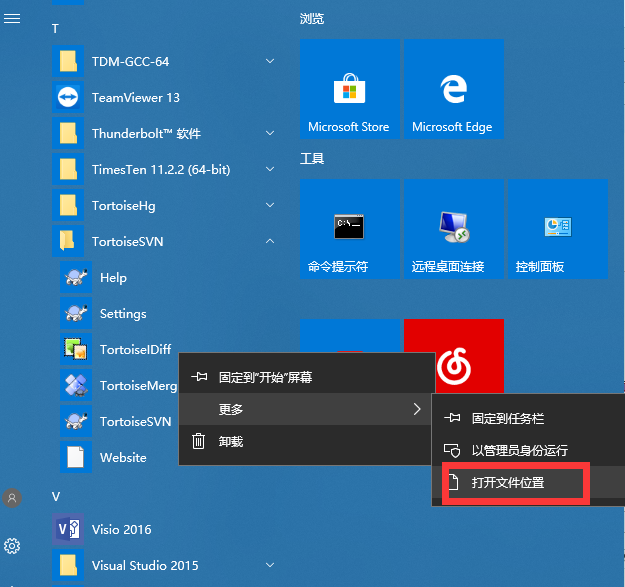Image resolution: width=625 pixels, height=587 pixels.
Task: Launch TortoiseMerge via its icon
Action: point(76,385)
